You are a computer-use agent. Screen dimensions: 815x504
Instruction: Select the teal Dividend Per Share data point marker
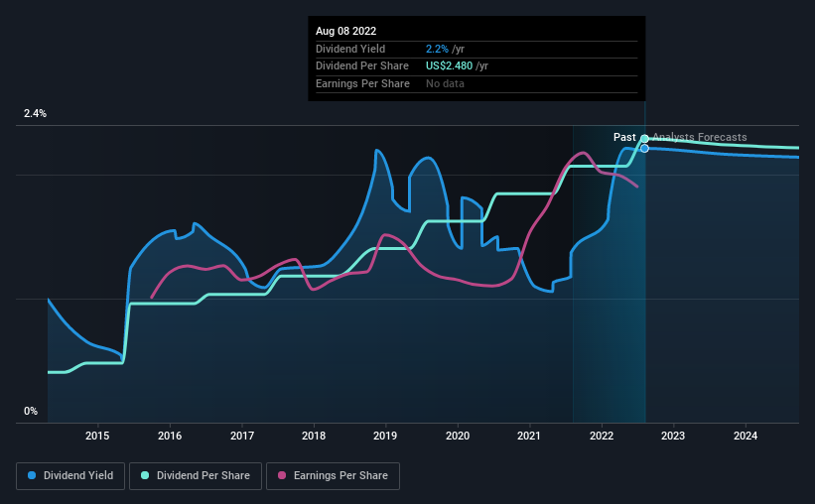pyautogui.click(x=644, y=139)
